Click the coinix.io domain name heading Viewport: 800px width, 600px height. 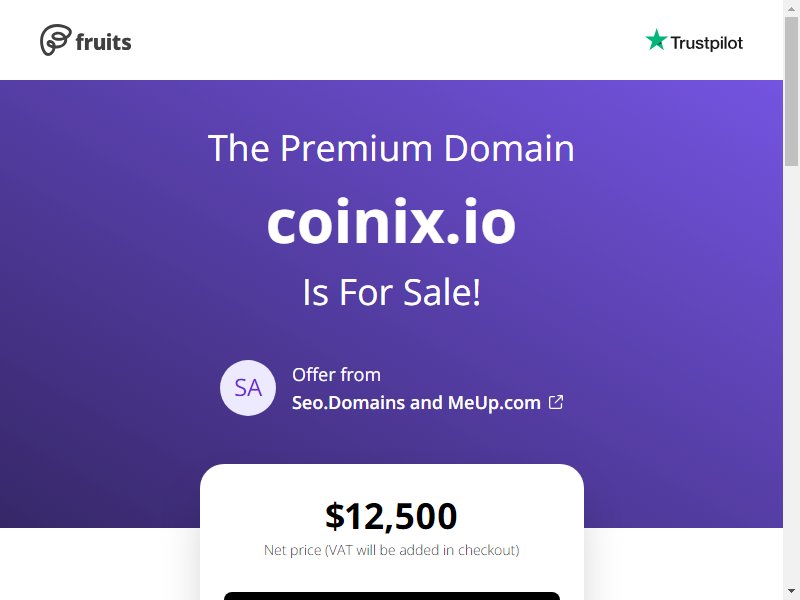(x=391, y=221)
